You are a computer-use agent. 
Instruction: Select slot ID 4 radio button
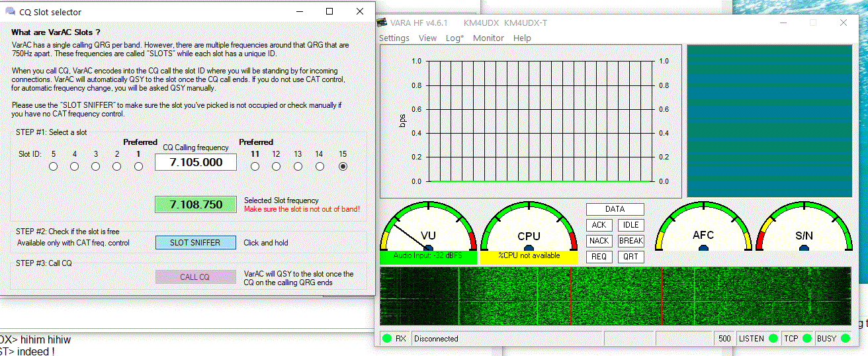click(75, 167)
